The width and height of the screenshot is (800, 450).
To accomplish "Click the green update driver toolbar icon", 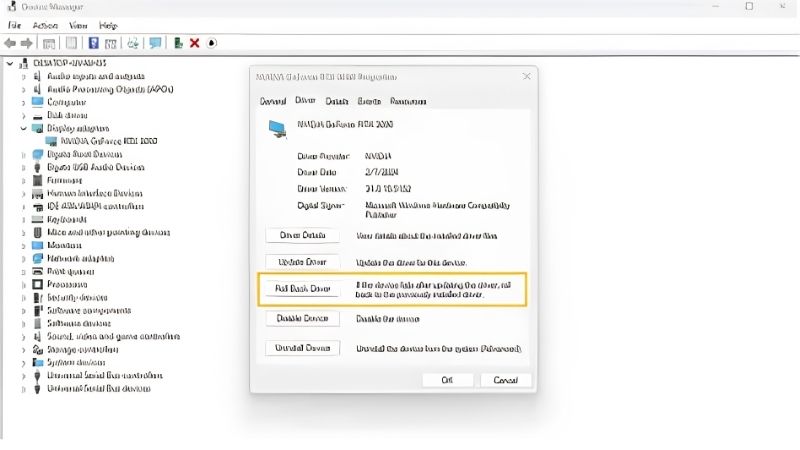I will click(x=178, y=43).
